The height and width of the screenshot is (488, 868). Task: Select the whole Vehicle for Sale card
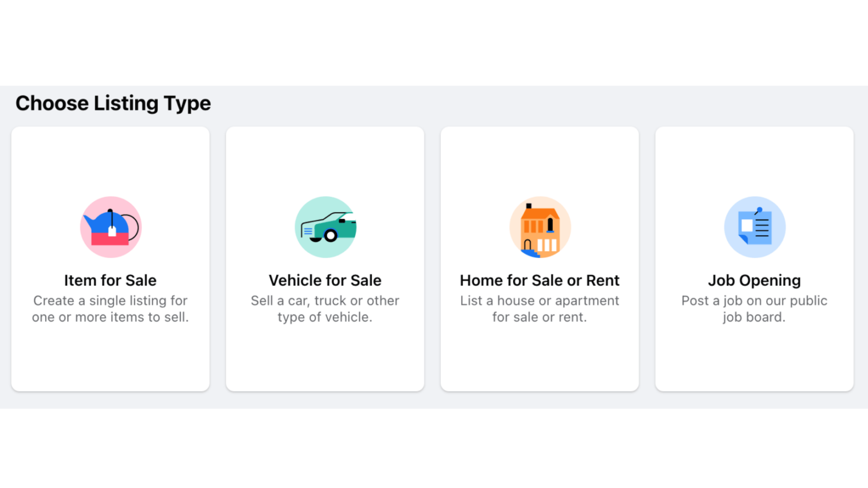coord(325,259)
